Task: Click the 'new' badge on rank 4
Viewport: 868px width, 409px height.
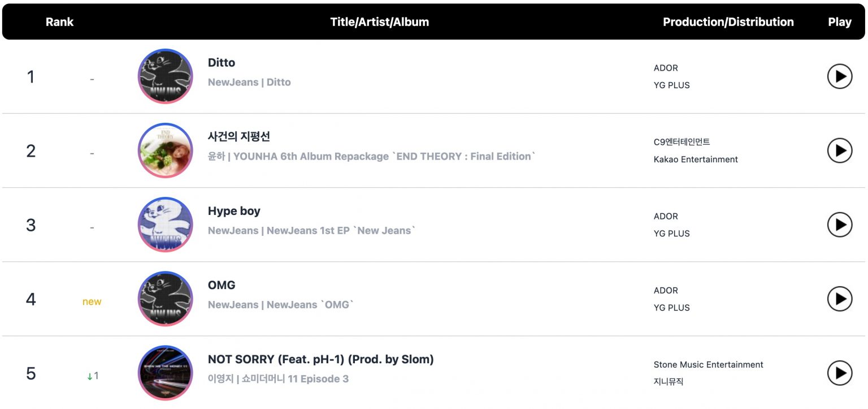Action: point(92,302)
